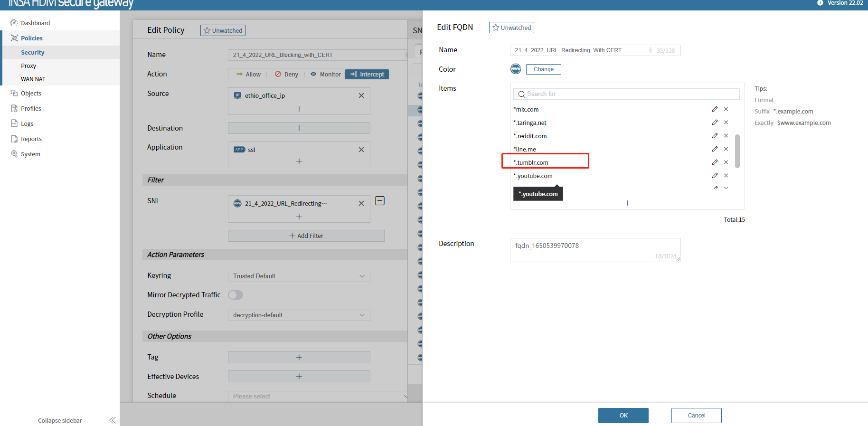Open the Keyring dropdown
This screenshot has width=868, height=426.
pyautogui.click(x=299, y=276)
